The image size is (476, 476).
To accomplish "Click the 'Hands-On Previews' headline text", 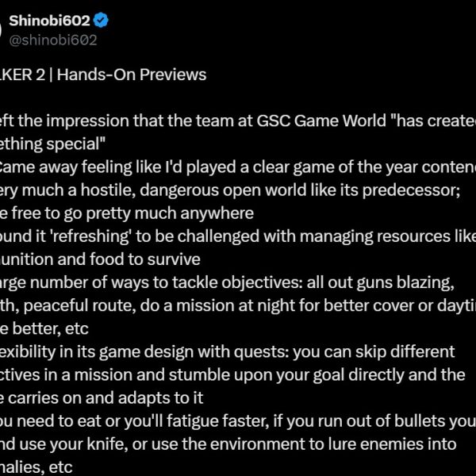I will point(132,75).
